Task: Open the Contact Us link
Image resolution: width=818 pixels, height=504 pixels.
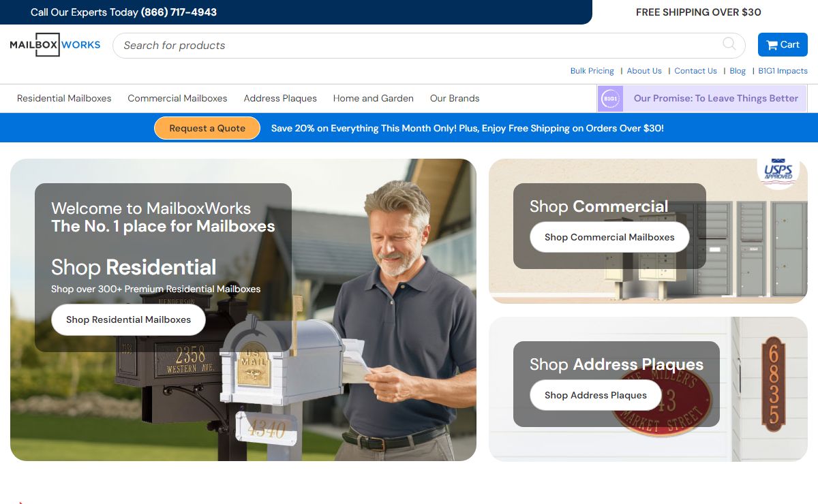Action: 695,71
